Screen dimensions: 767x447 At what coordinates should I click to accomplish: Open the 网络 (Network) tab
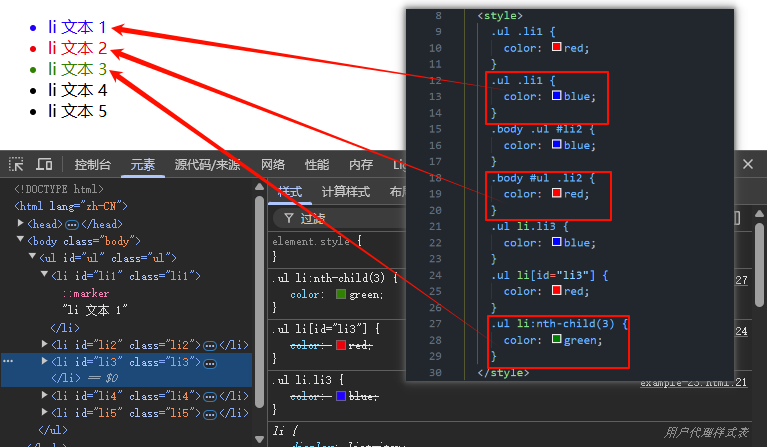point(273,165)
